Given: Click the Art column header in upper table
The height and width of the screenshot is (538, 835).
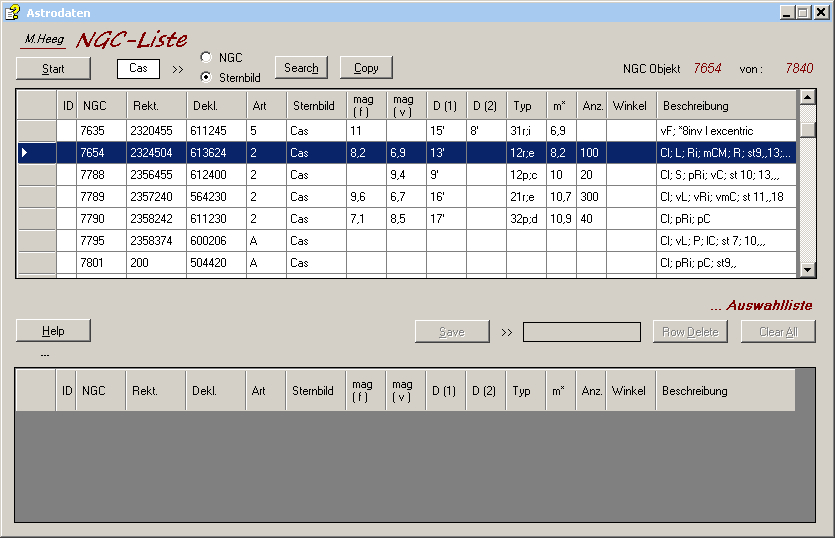Looking at the screenshot, I should click(266, 105).
